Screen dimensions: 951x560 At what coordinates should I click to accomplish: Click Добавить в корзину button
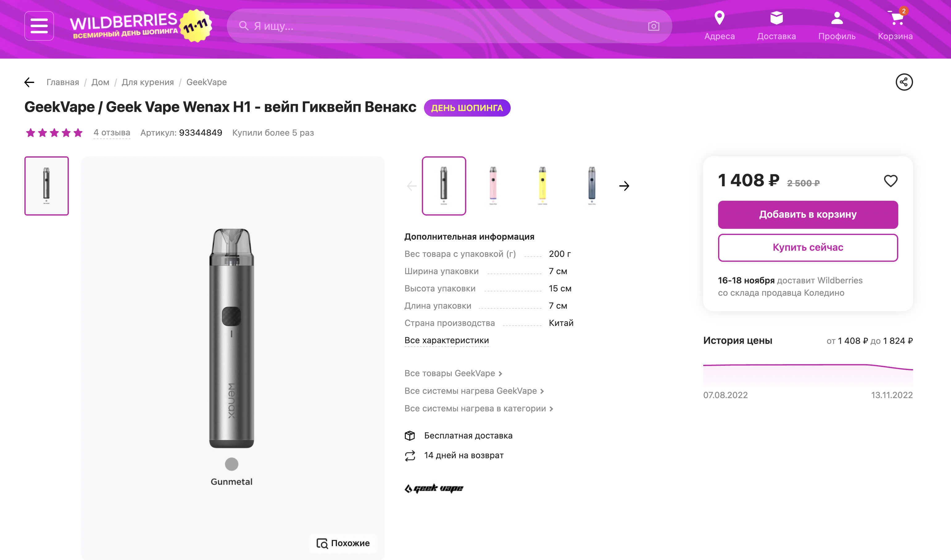[808, 214]
